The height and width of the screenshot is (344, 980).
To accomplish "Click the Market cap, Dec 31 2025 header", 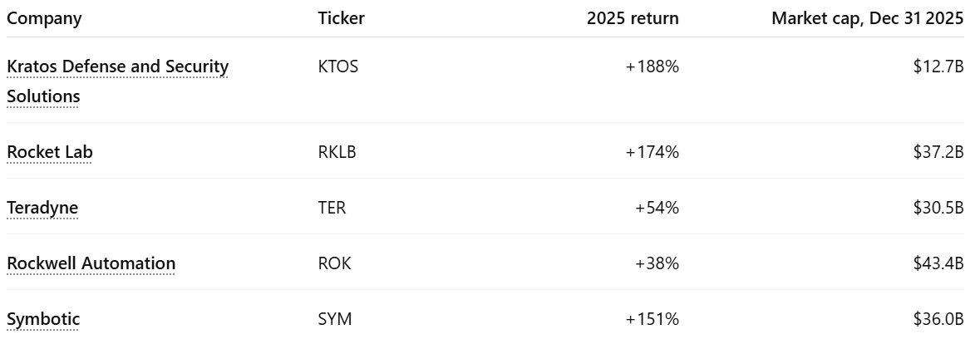I will tap(867, 18).
